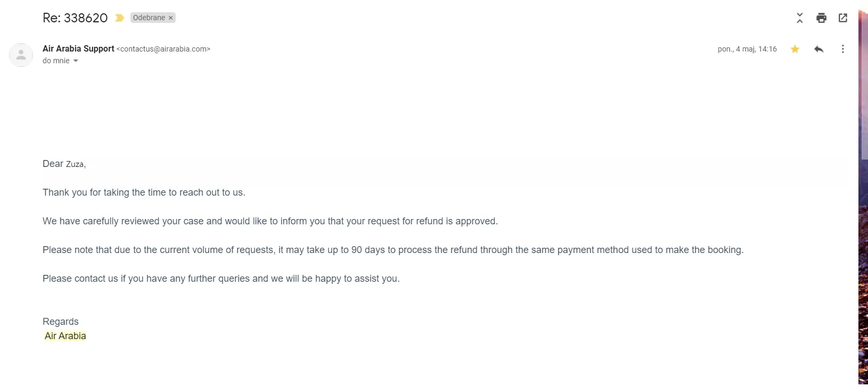Screen dimensions: 868x387
Task: Toggle the yellow star on this message
Action: (795, 49)
